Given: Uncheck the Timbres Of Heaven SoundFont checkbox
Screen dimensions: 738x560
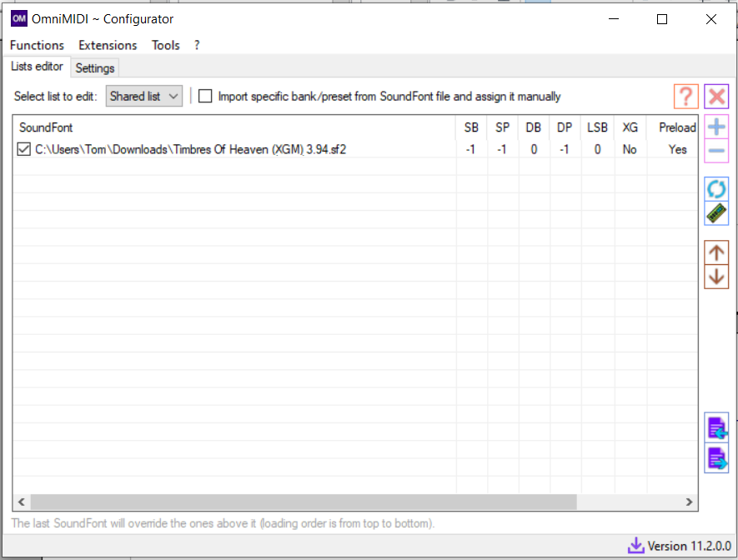Looking at the screenshot, I should click(x=24, y=150).
